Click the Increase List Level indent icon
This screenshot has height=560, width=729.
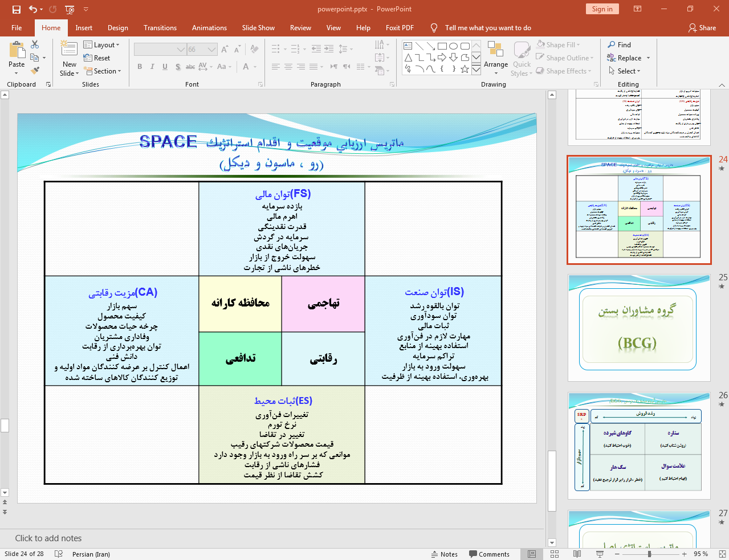point(329,49)
